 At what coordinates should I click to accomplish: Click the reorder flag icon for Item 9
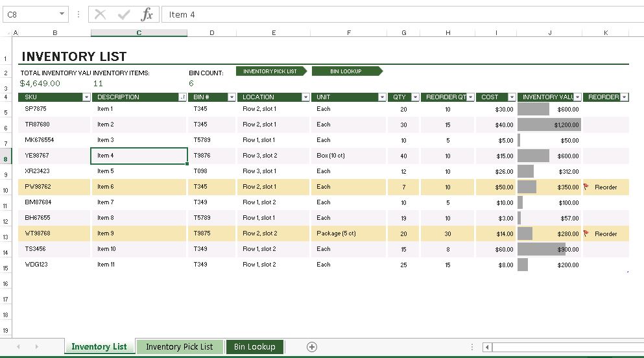click(x=586, y=233)
